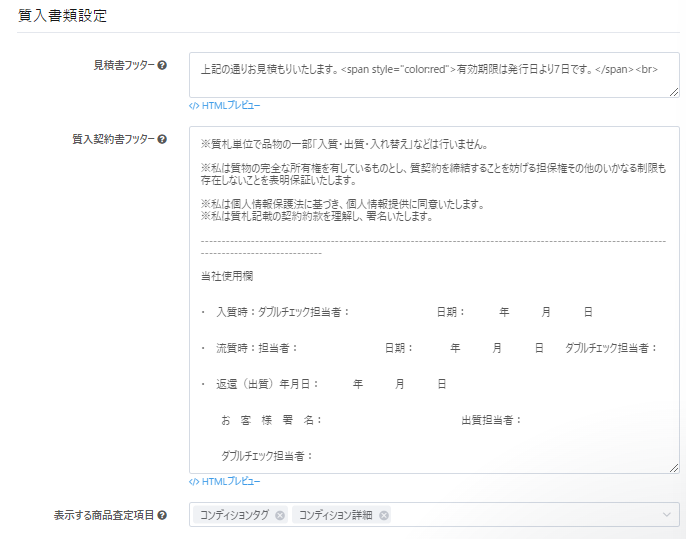
Task: Click the 当社使用欄 line in textarea
Action: click(x=227, y=276)
